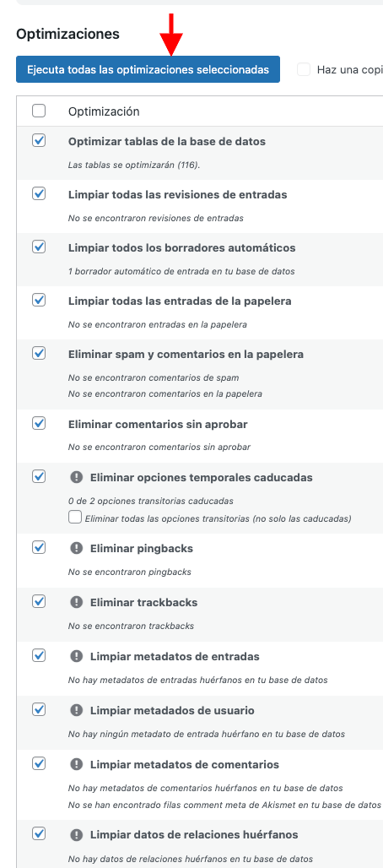This screenshot has height=868, width=383.
Task: Uncheck the Eliminar pingbacks checkbox
Action: 39,547
